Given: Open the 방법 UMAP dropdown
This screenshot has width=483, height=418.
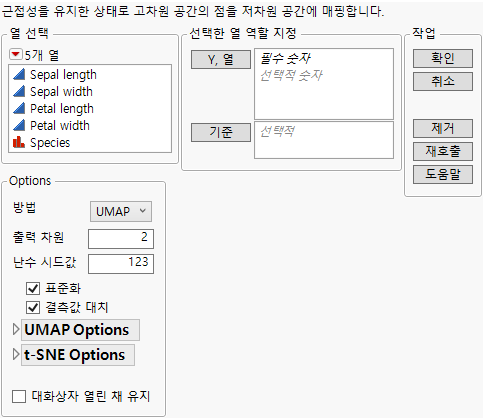Looking at the screenshot, I should [121, 211].
